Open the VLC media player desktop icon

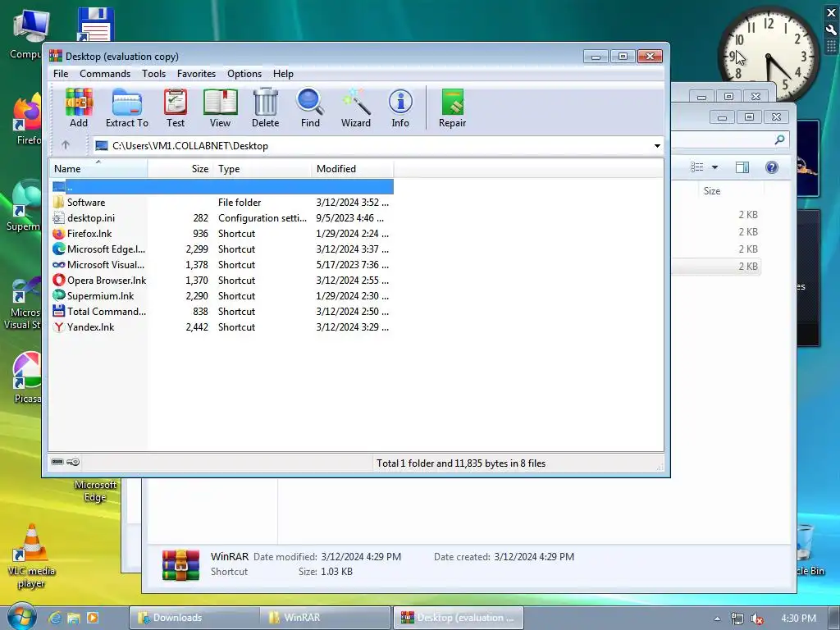pos(31,556)
